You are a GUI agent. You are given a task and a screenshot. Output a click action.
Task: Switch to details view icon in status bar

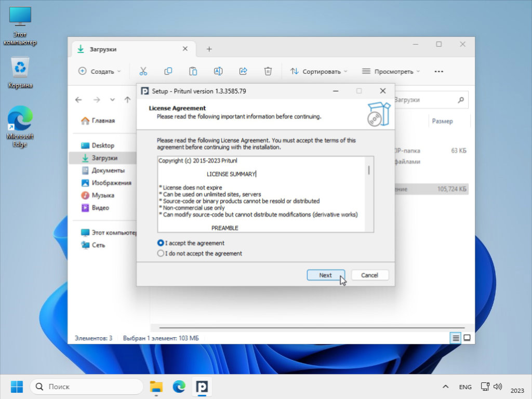pos(456,338)
